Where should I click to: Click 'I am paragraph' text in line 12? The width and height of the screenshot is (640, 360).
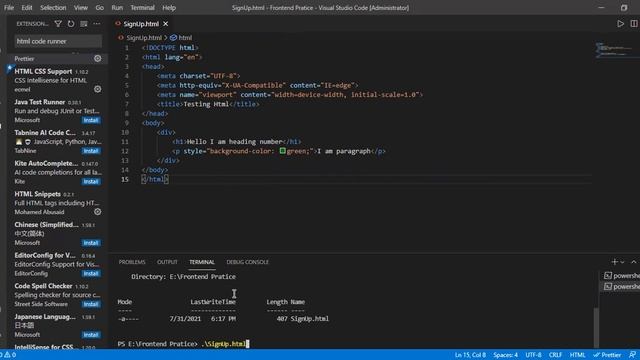(344, 151)
